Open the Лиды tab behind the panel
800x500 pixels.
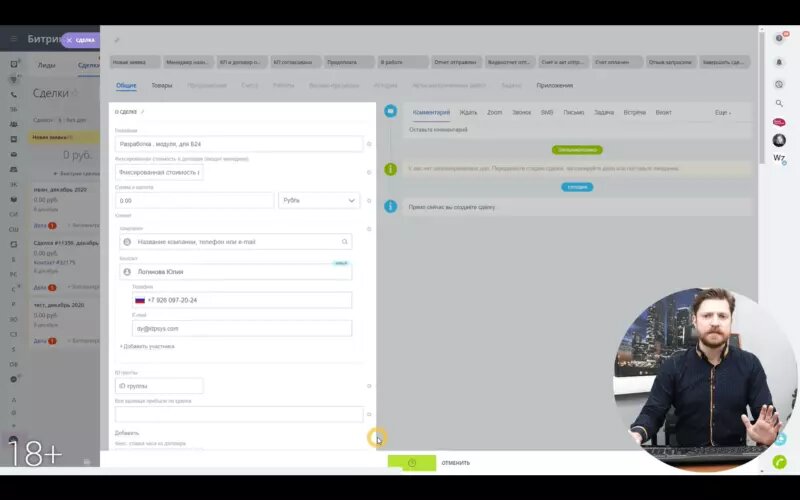[46, 65]
